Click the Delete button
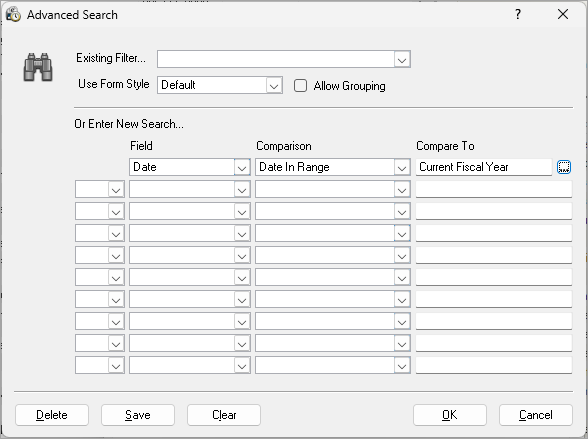The height and width of the screenshot is (439, 588). pos(52,415)
